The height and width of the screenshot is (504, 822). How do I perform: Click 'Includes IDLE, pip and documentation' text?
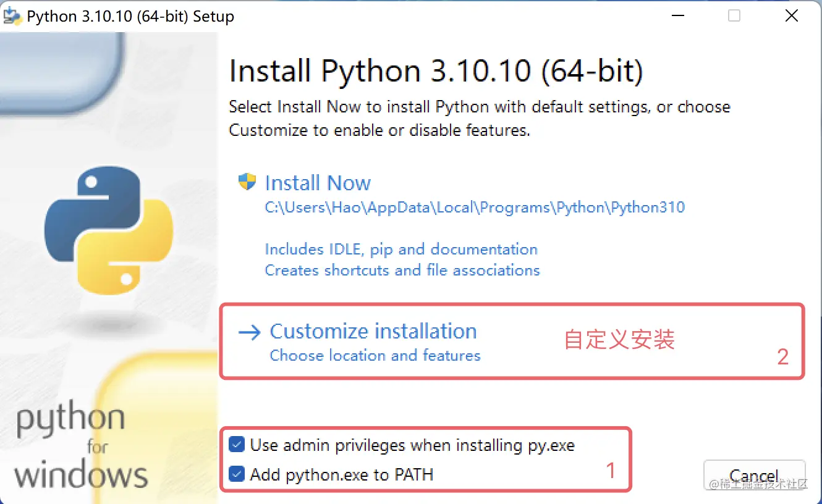(400, 249)
